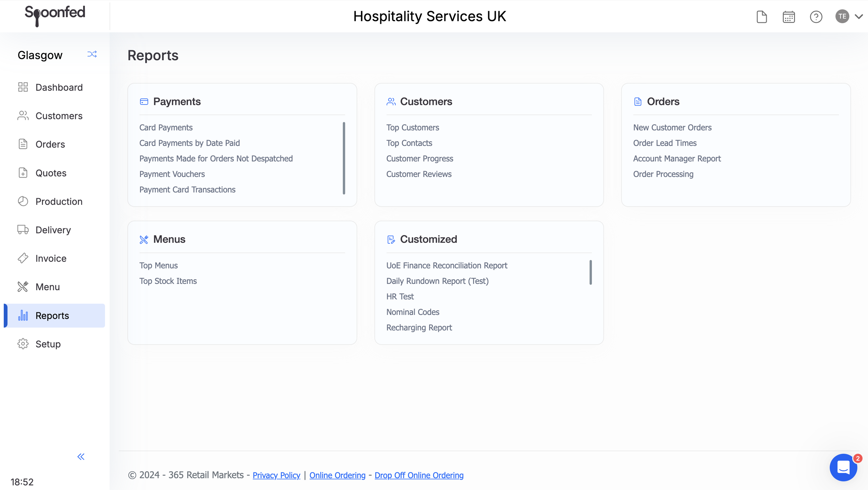Open Recharging Report
Image resolution: width=868 pixels, height=490 pixels.
[x=419, y=327]
